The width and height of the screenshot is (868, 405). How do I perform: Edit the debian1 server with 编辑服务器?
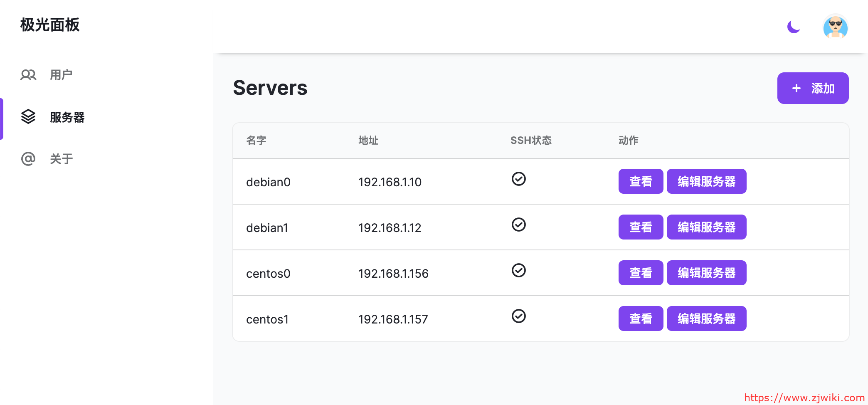click(706, 227)
